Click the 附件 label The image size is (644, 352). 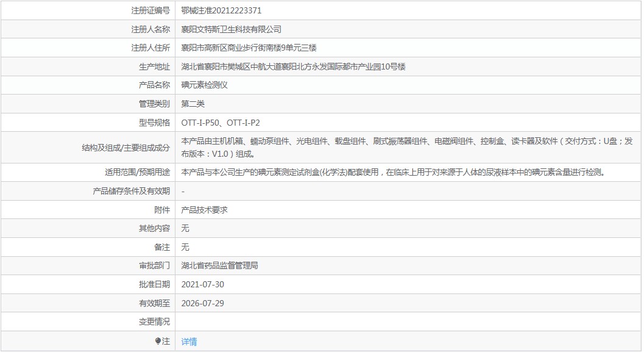[x=162, y=210]
